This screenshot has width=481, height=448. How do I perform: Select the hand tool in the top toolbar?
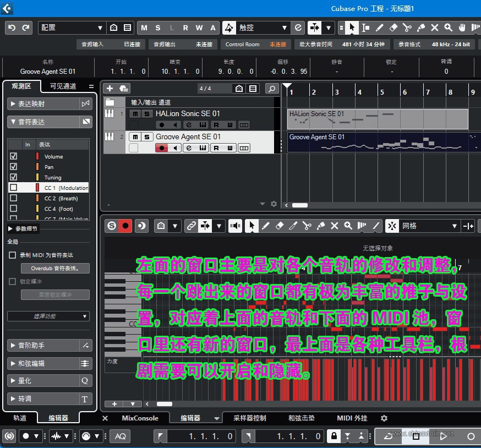click(462, 28)
